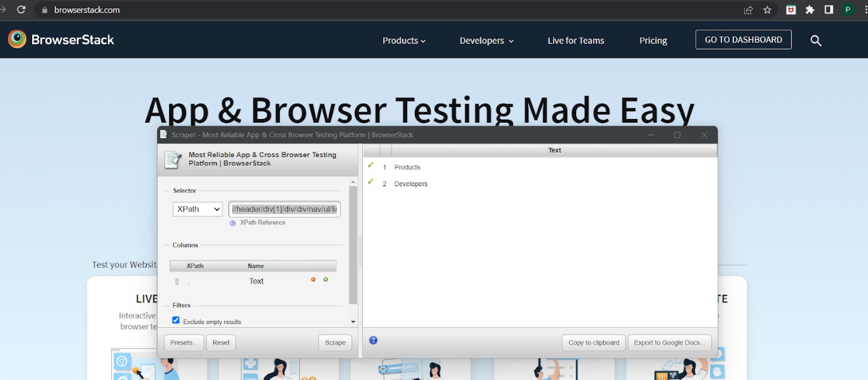The height and width of the screenshot is (380, 868).
Task: Click GO TO DASHBOARD button
Action: (x=743, y=40)
